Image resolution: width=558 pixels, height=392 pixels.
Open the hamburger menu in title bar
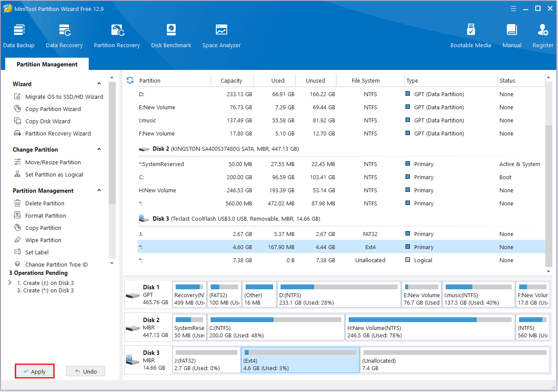pos(514,8)
